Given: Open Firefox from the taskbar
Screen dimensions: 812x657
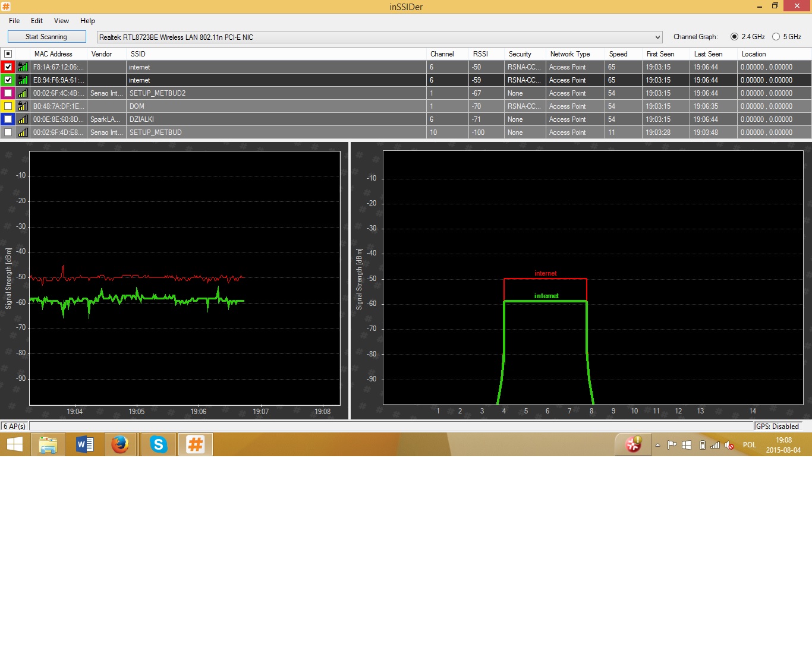Looking at the screenshot, I should point(121,444).
